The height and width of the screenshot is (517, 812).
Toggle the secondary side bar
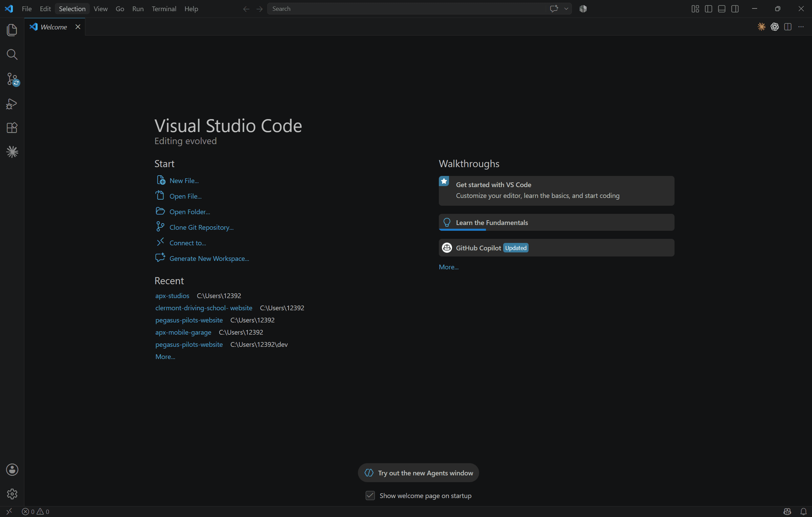pos(735,9)
